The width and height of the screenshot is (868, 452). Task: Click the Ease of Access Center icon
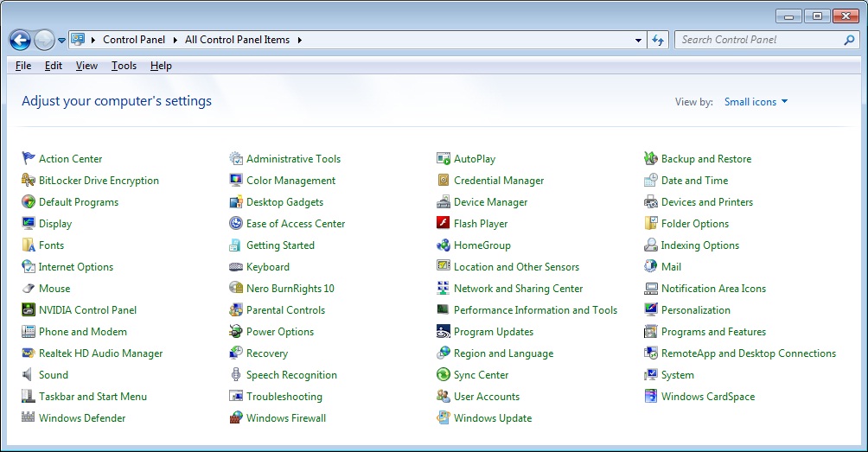coord(236,224)
